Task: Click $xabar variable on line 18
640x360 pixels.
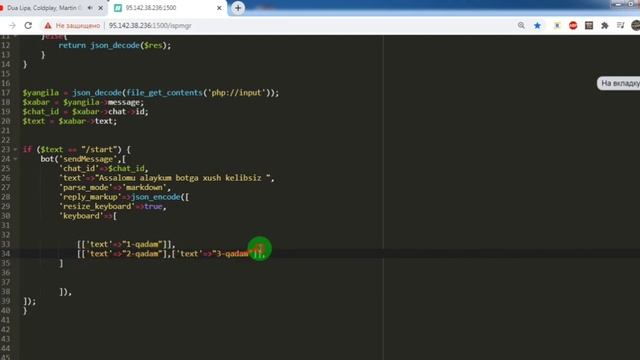Action: coord(36,102)
